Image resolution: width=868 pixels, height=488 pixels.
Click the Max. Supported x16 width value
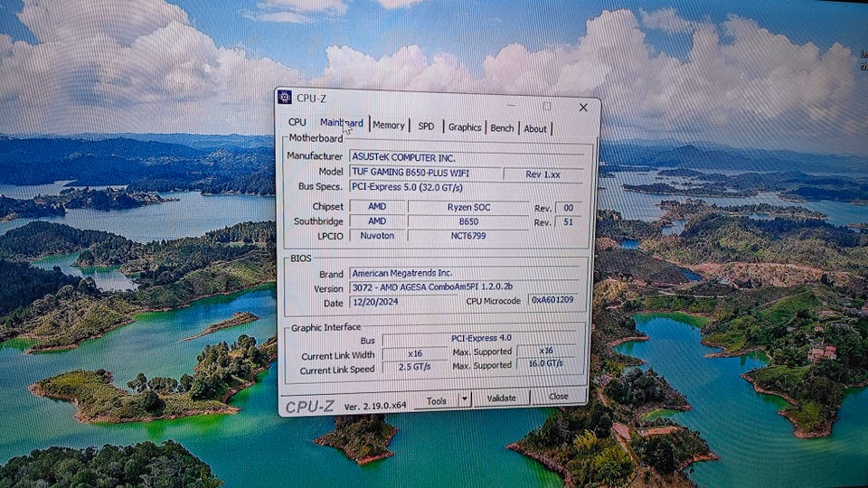pos(546,351)
